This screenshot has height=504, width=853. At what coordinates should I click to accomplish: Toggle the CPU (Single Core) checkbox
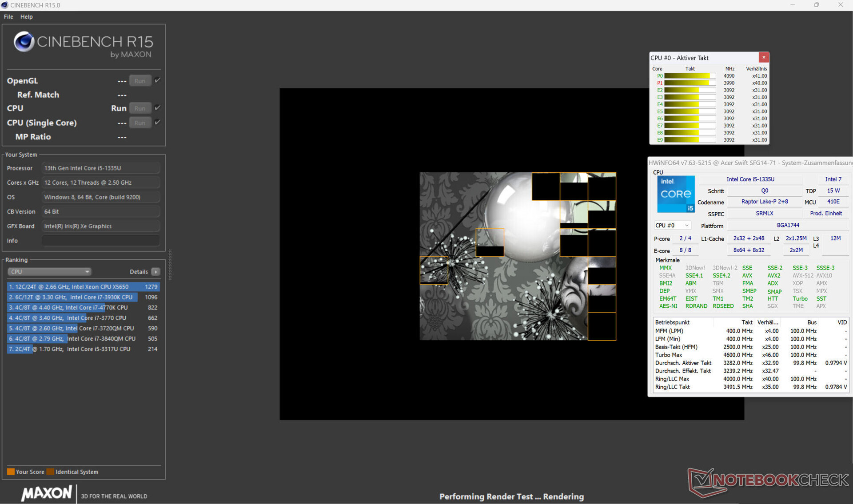pos(157,122)
